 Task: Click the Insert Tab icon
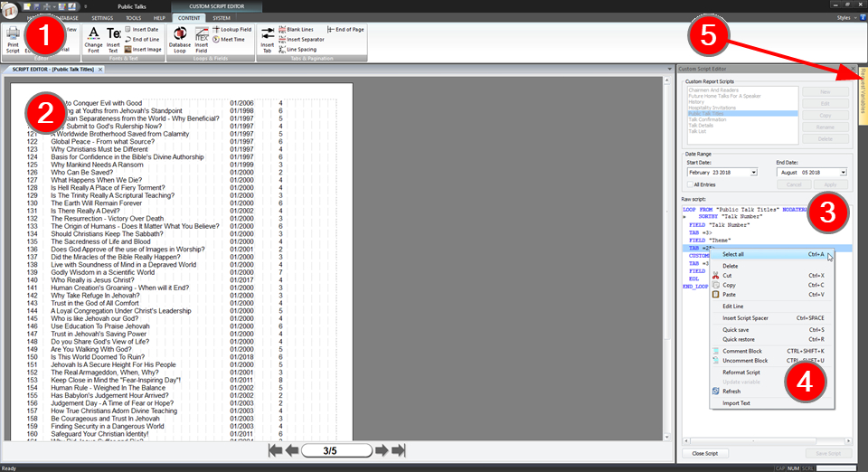(x=268, y=40)
